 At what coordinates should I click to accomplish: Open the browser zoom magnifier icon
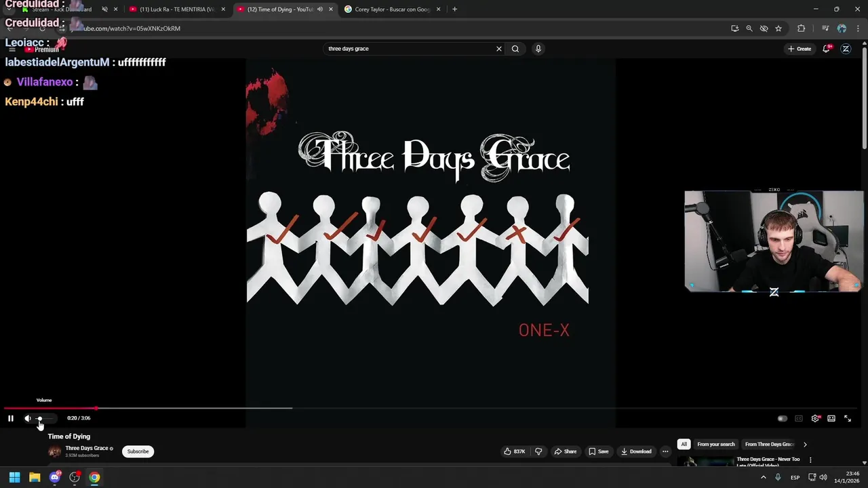click(749, 28)
